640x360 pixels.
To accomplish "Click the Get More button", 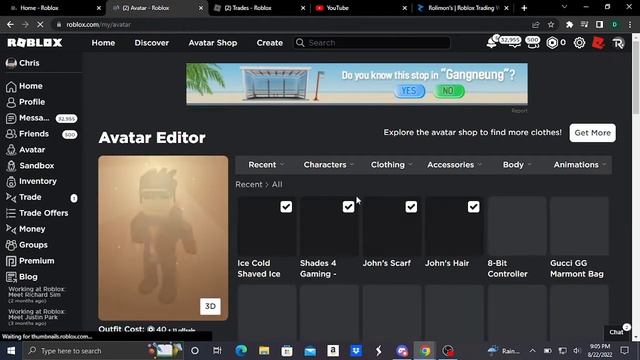I will pyautogui.click(x=592, y=133).
